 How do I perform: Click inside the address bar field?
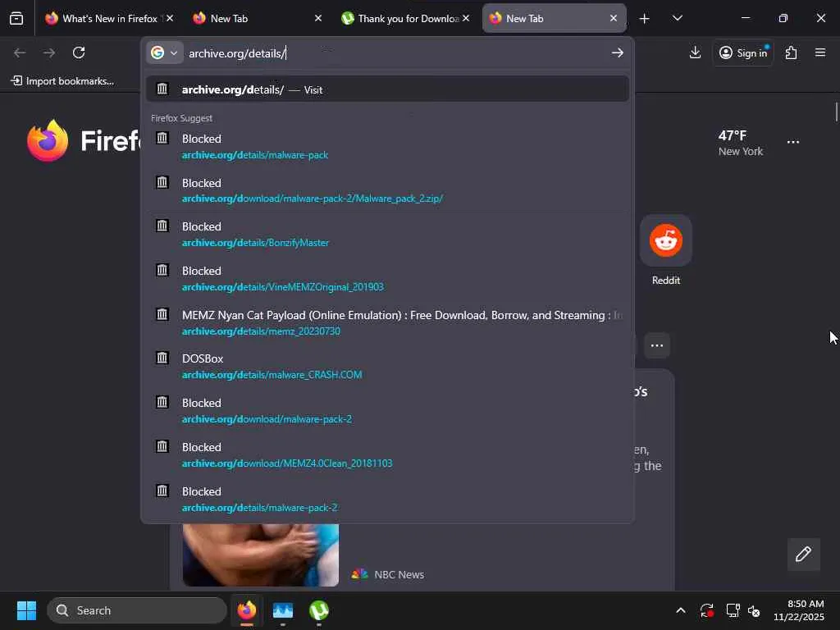coord(396,53)
